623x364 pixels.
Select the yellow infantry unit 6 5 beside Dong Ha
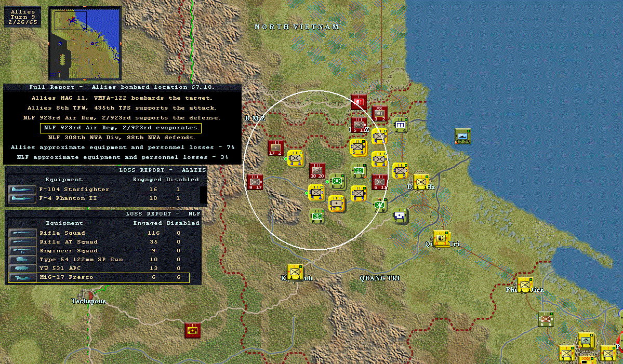[x=400, y=171]
